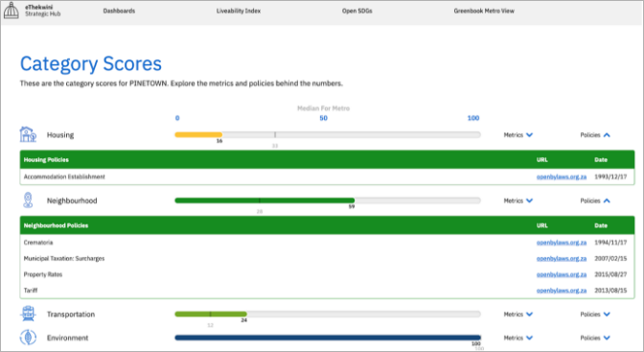
Task: Expand Housing Metrics
Action: click(517, 135)
